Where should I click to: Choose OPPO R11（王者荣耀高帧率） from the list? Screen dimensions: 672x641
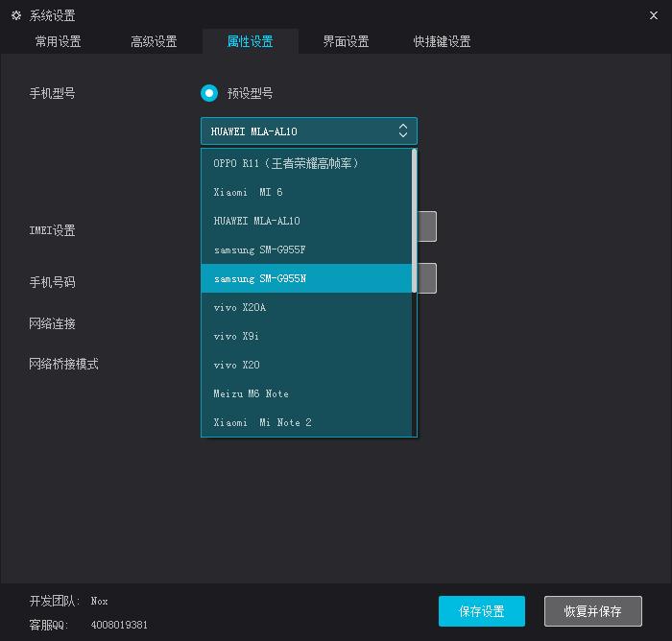306,163
